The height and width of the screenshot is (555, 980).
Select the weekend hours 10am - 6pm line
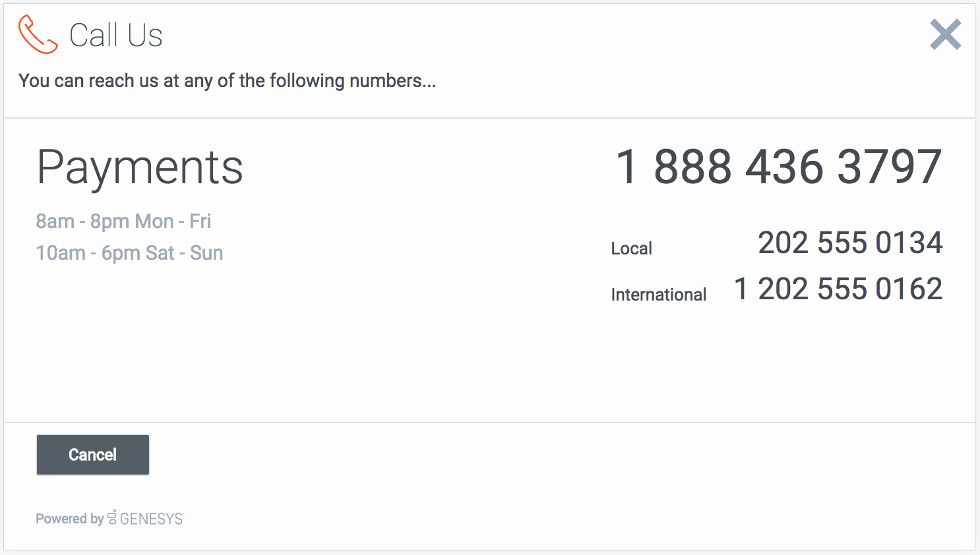[x=129, y=253]
